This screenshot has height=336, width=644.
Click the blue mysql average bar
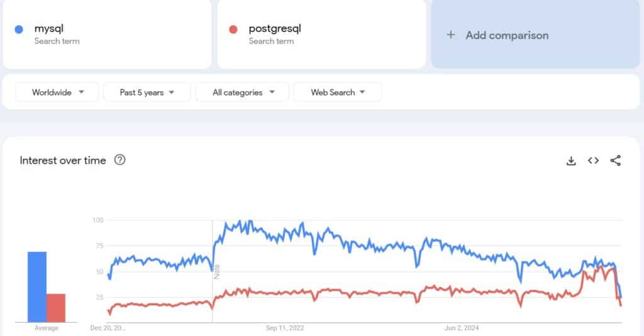point(36,286)
